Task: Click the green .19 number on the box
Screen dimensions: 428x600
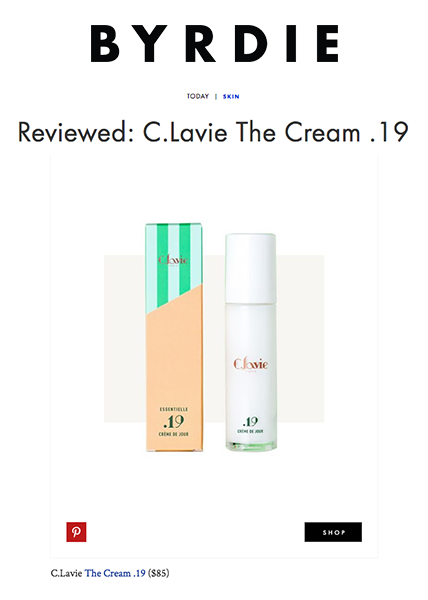Action: point(174,422)
